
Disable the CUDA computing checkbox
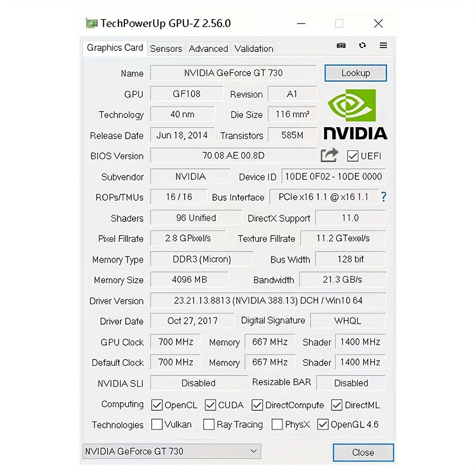tap(210, 405)
